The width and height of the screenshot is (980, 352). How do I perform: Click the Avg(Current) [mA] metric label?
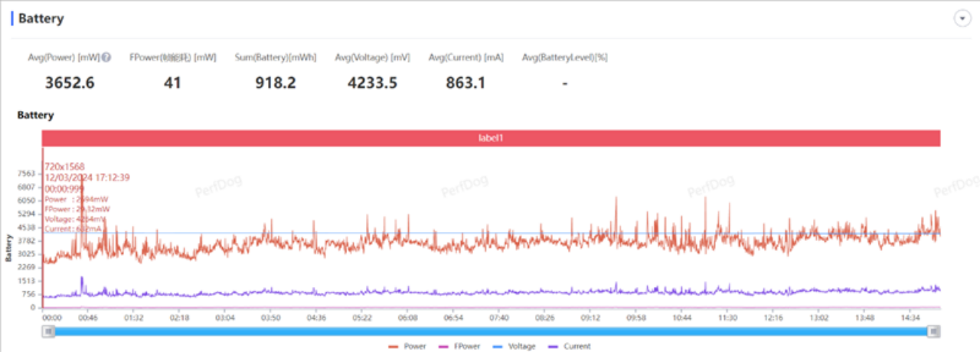point(465,57)
